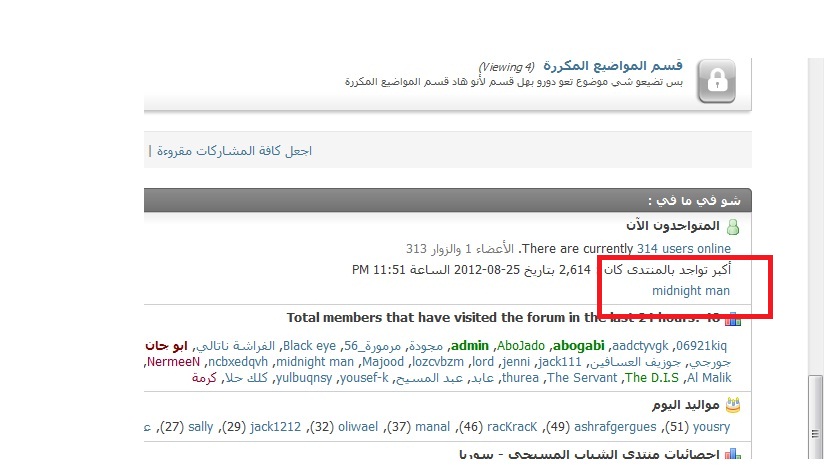The image size is (824, 472).
Task: Open The D.I.S member profile
Action: pos(650,378)
